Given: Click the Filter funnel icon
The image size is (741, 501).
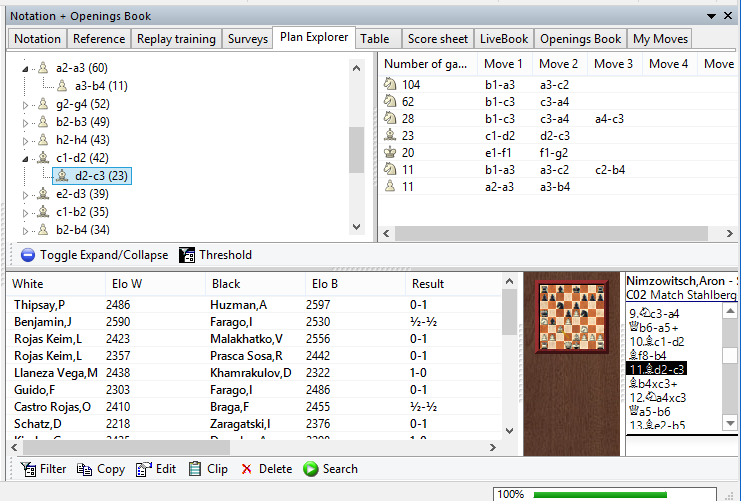Looking at the screenshot, I should coord(28,469).
